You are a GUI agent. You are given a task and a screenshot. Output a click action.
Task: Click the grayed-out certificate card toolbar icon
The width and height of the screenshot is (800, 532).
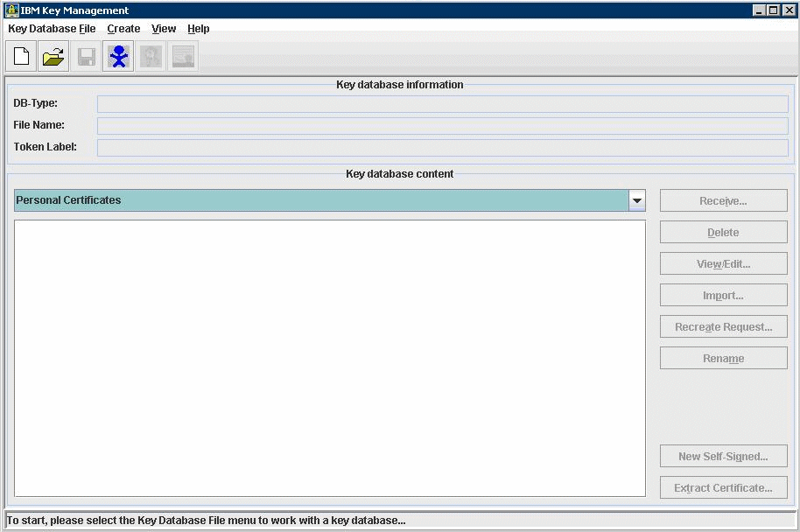pyautogui.click(x=183, y=56)
